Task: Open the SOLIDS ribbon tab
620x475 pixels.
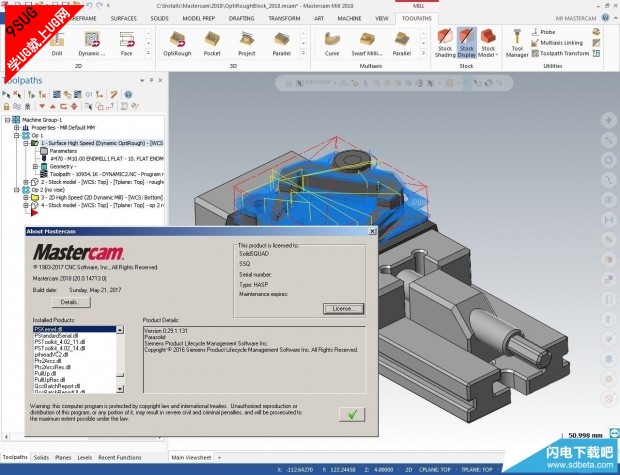Action: click(159, 18)
